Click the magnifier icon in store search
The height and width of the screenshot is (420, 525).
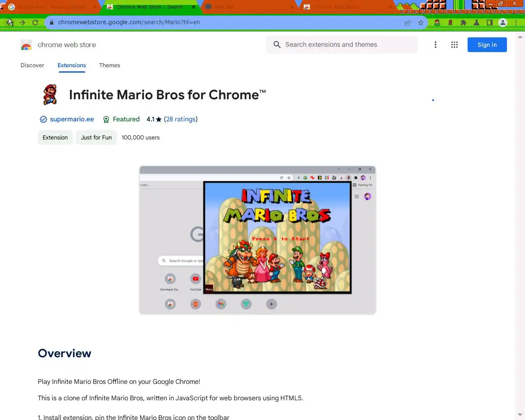[x=277, y=45]
